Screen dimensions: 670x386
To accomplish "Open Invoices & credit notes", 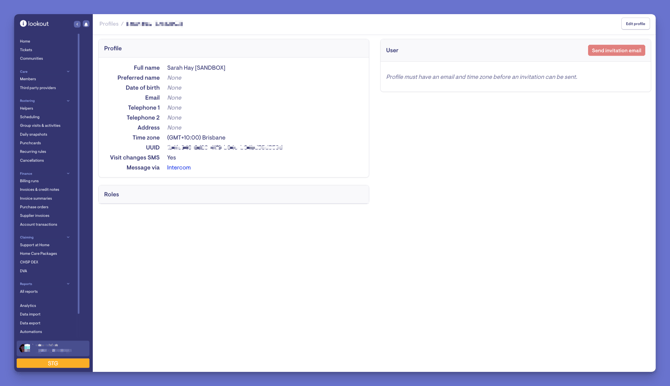I will coord(39,190).
